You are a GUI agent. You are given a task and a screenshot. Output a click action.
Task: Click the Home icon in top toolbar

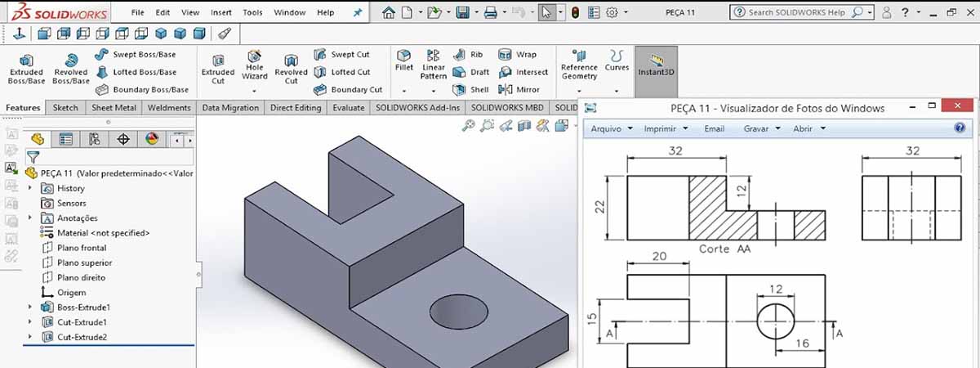pyautogui.click(x=389, y=12)
